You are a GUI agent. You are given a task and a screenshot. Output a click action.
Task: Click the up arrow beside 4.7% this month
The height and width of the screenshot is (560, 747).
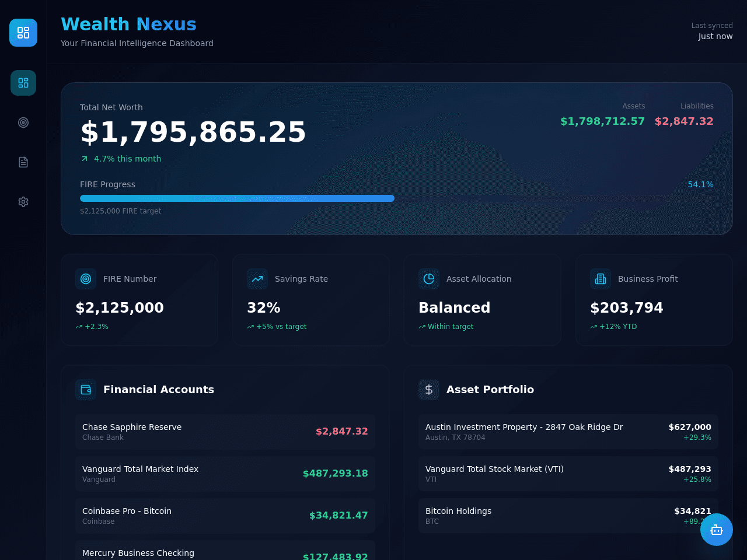[x=85, y=159]
